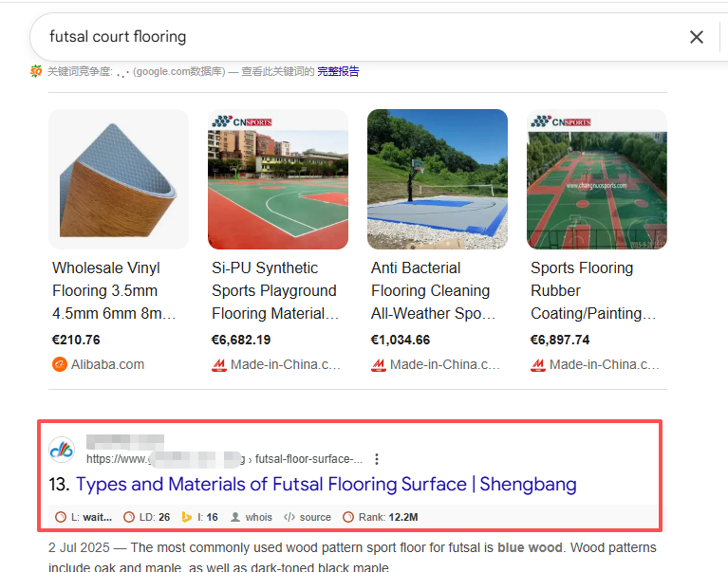Click Made-in-China seller name under €6,682.19
Viewport: 728px width, 572px height.
(286, 364)
